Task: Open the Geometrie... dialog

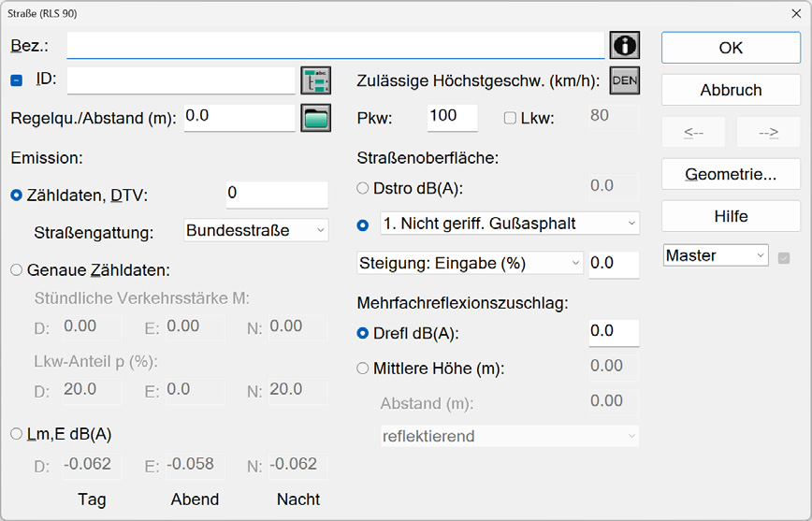Action: [x=731, y=174]
